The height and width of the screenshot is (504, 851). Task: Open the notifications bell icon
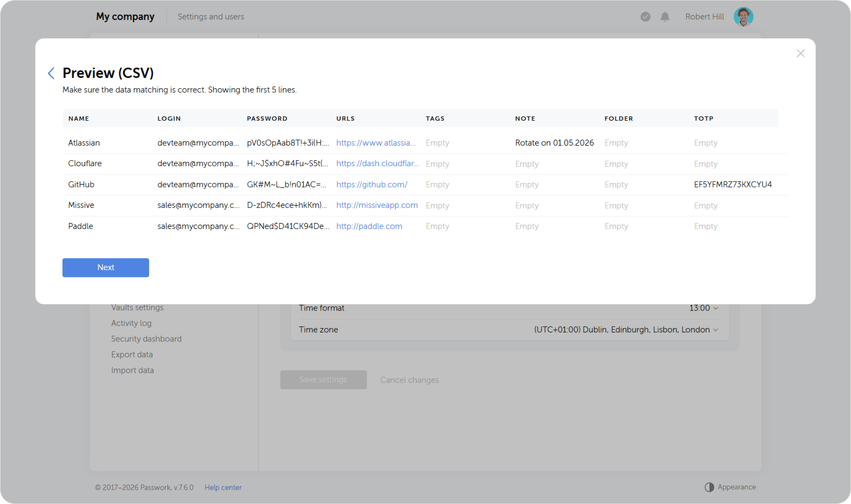click(665, 17)
